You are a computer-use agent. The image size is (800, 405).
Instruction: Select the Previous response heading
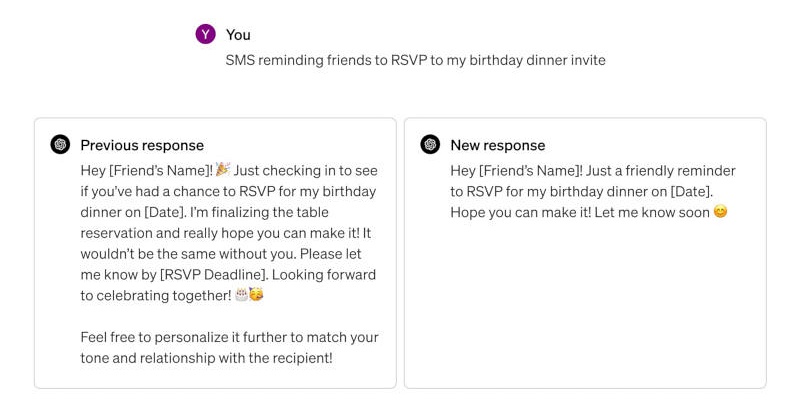coord(142,145)
